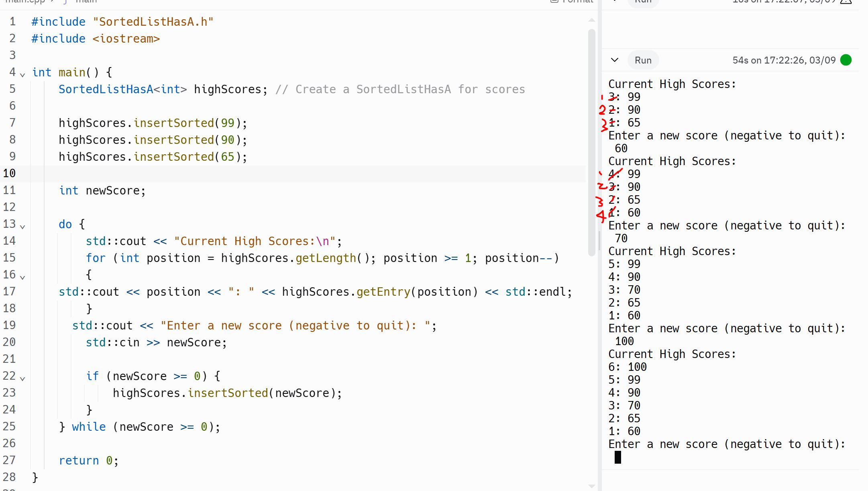This screenshot has width=868, height=491.
Task: Click the Run pill on the latest run entry
Action: (x=643, y=60)
